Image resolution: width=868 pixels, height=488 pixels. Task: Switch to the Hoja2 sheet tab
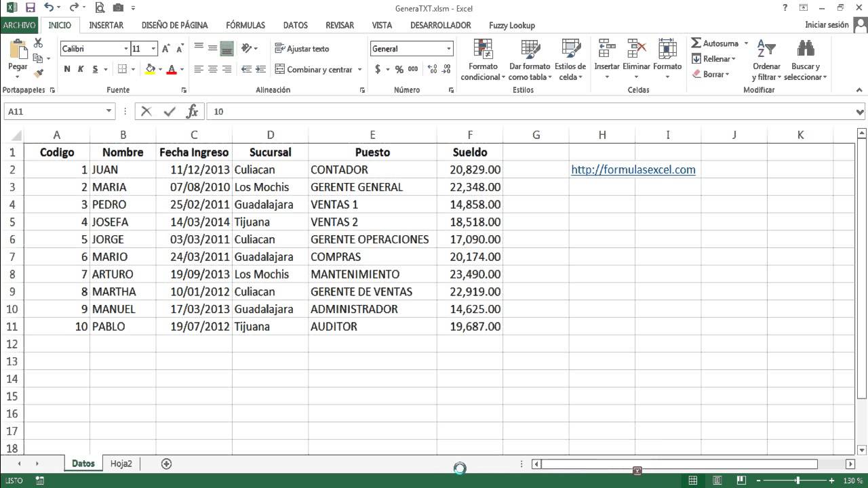pos(121,464)
